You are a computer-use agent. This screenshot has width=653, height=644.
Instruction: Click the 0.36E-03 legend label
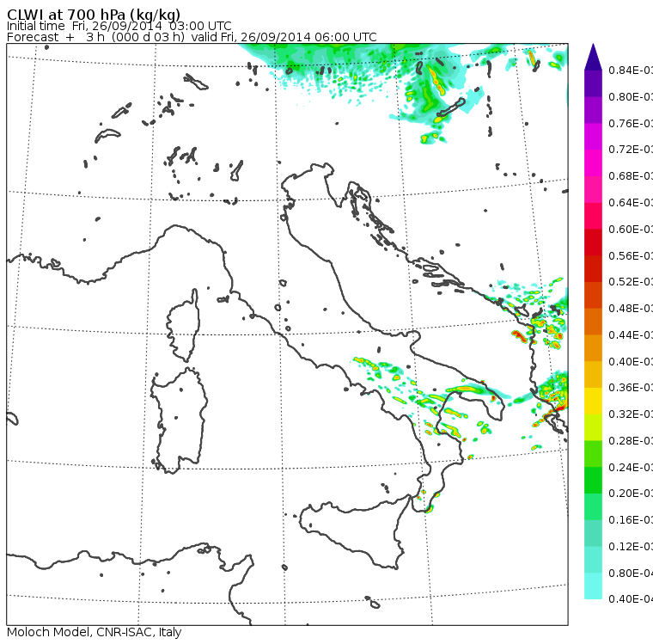[x=631, y=388]
